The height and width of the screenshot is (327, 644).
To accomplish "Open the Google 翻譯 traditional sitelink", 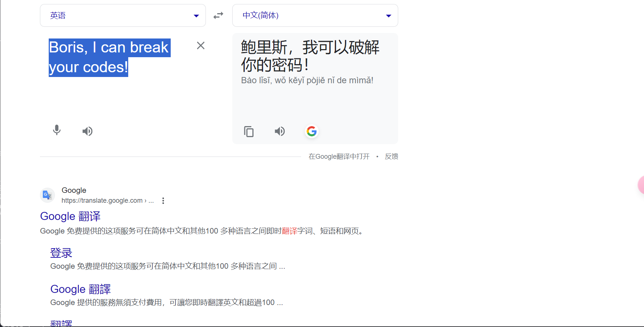I will coord(81,289).
